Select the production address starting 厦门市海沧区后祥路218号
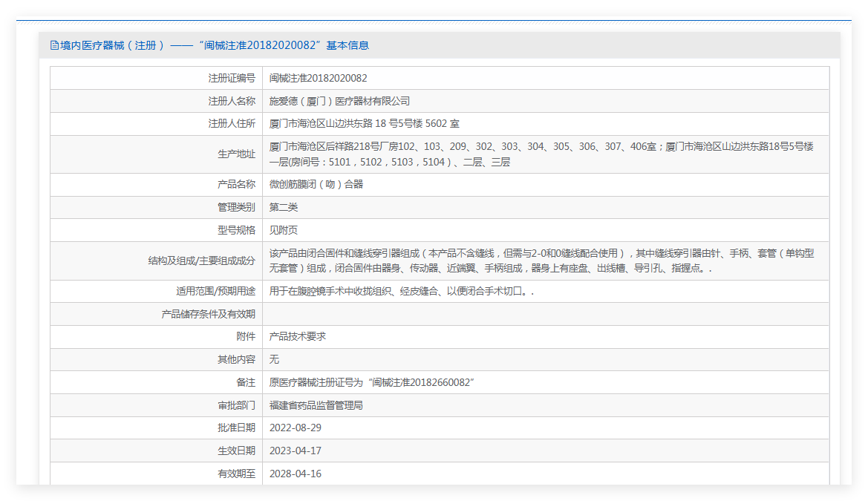868x501 pixels. 541,154
